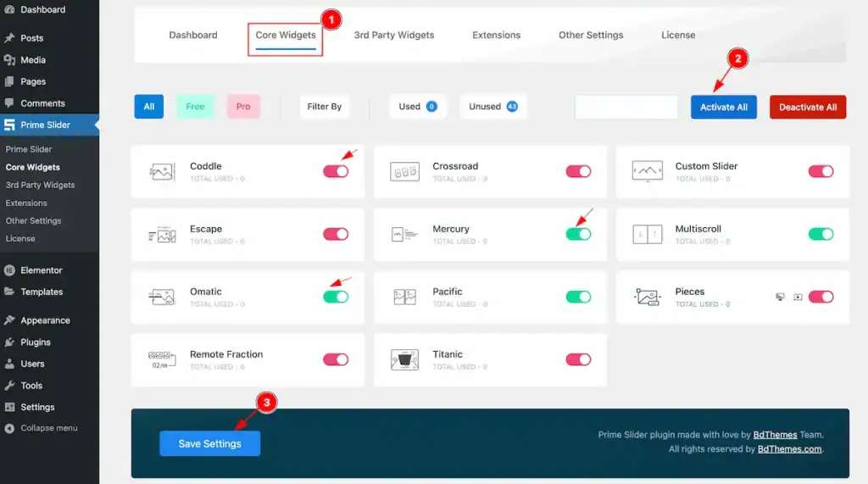The image size is (868, 484).
Task: Click the Escape widget icon
Action: pyautogui.click(x=162, y=235)
